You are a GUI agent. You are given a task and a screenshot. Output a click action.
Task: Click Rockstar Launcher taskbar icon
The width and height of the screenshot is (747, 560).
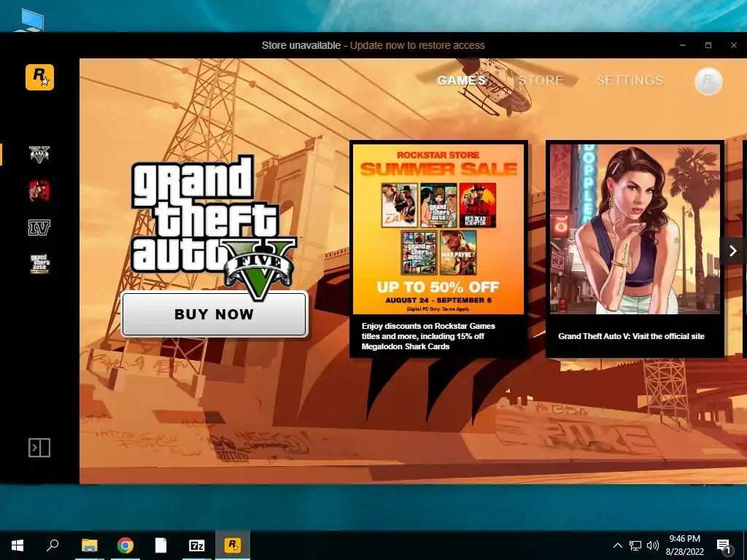point(233,545)
